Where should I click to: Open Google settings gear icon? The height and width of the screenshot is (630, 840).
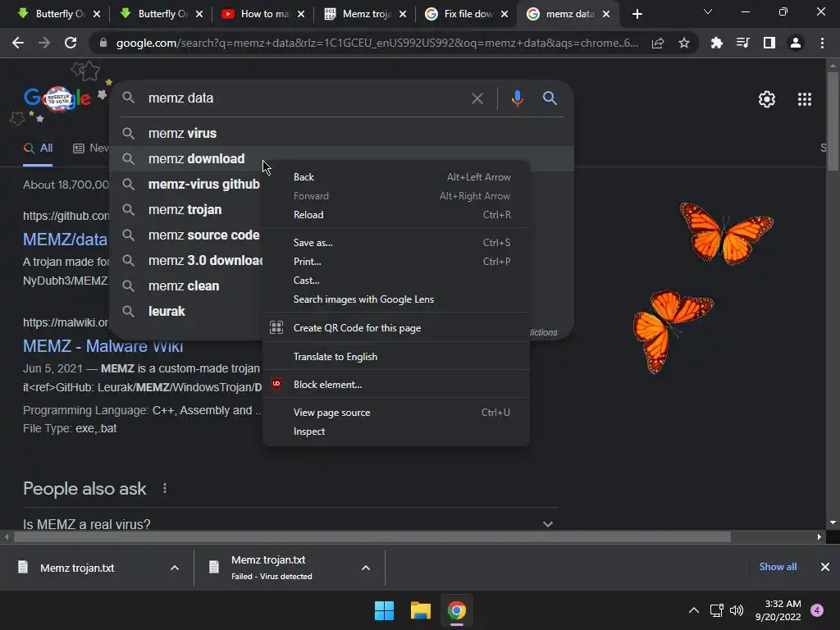767,99
